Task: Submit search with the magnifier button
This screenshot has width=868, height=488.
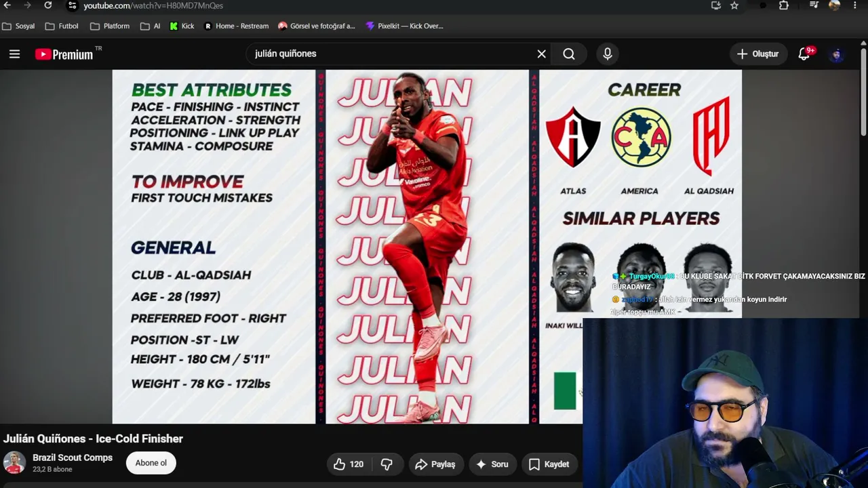Action: pyautogui.click(x=569, y=54)
